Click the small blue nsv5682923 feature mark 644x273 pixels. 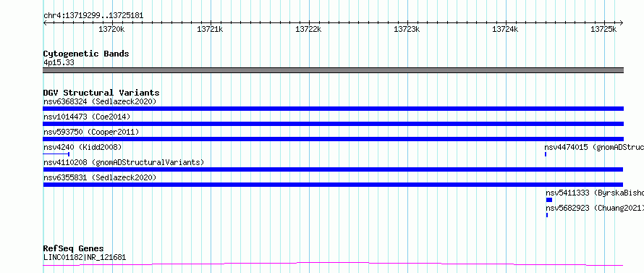point(546,215)
